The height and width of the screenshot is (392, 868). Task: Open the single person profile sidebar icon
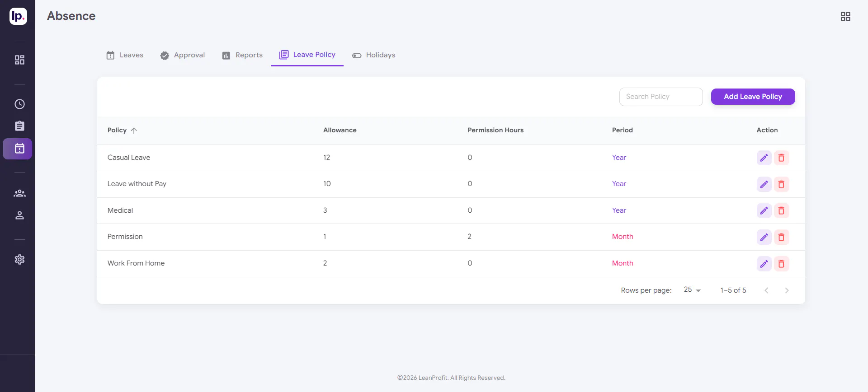[x=19, y=215]
